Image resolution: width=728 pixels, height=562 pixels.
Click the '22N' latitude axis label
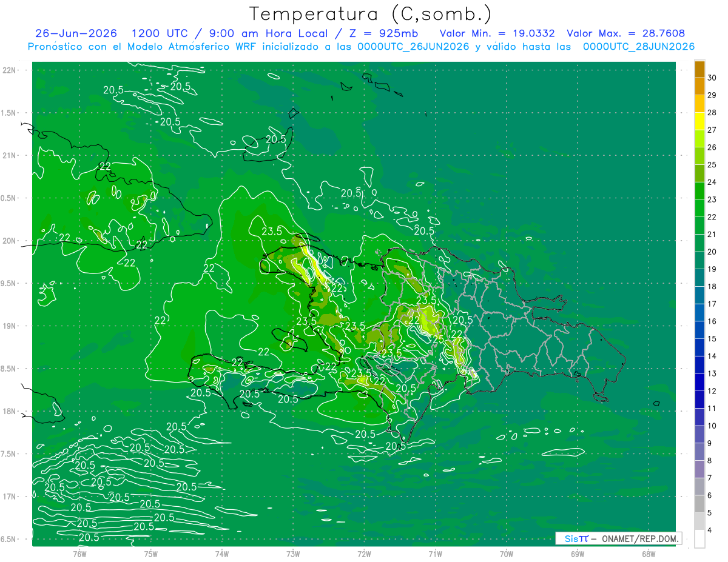coord(9,70)
